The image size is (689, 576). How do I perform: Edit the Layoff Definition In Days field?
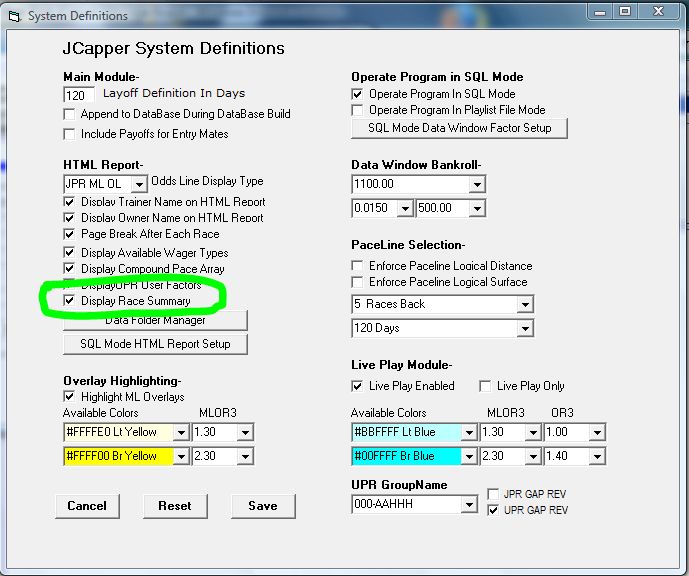click(x=79, y=95)
